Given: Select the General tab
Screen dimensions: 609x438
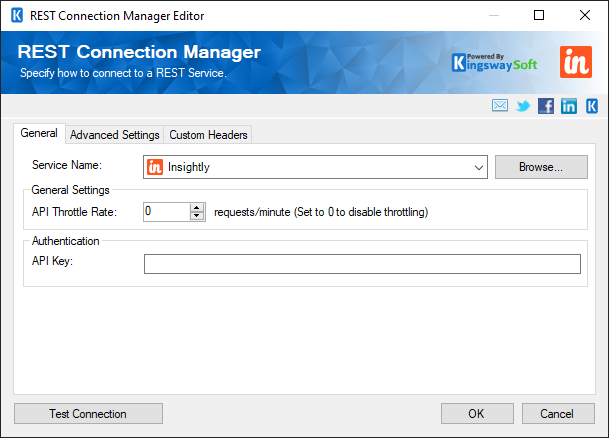Looking at the screenshot, I should click(x=39, y=133).
